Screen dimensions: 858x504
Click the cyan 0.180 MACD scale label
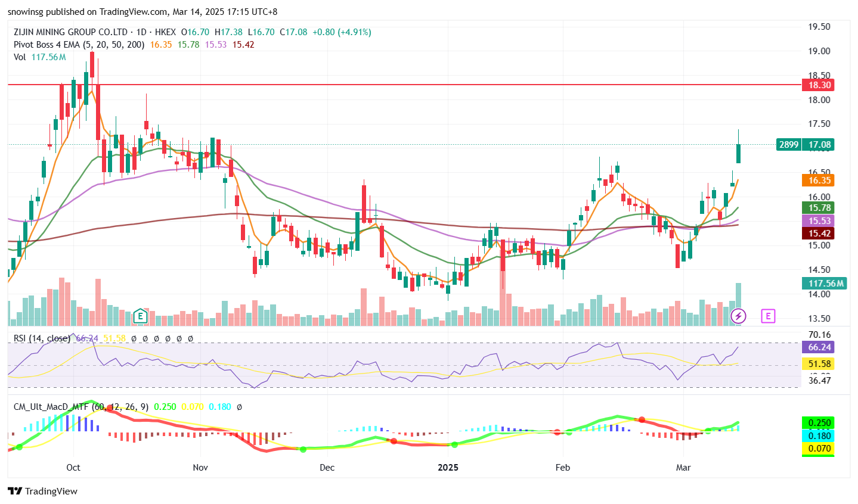[819, 436]
